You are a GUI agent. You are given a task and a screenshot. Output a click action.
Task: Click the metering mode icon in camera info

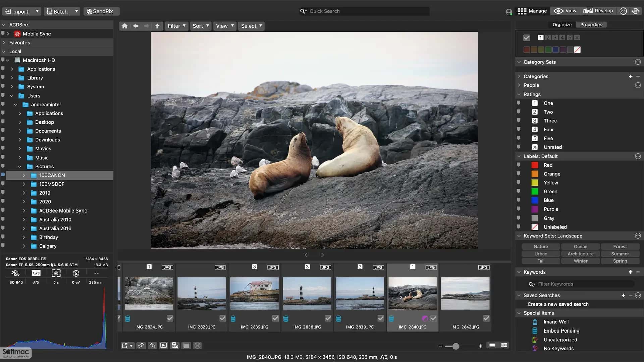tap(56, 273)
